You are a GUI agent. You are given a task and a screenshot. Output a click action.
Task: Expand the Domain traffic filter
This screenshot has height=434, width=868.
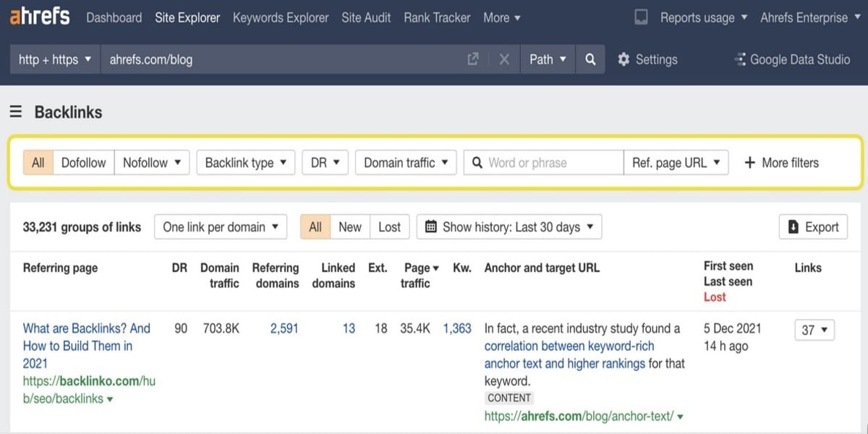[x=406, y=163]
